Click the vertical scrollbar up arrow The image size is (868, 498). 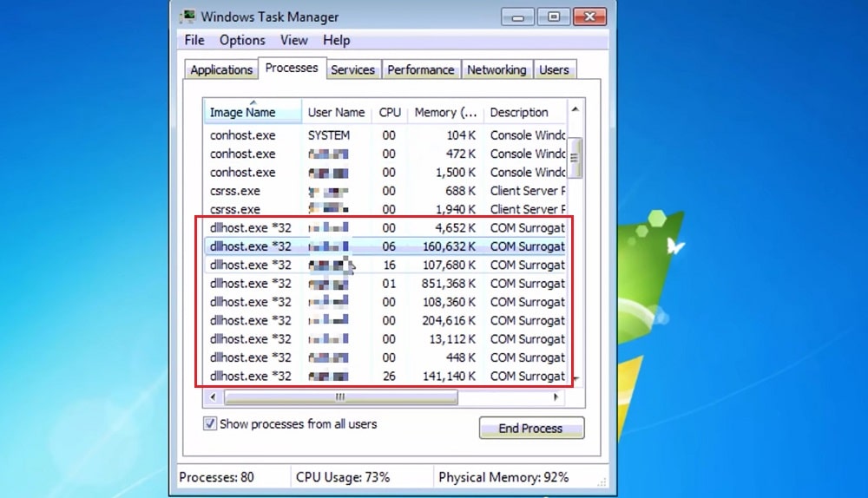point(575,109)
